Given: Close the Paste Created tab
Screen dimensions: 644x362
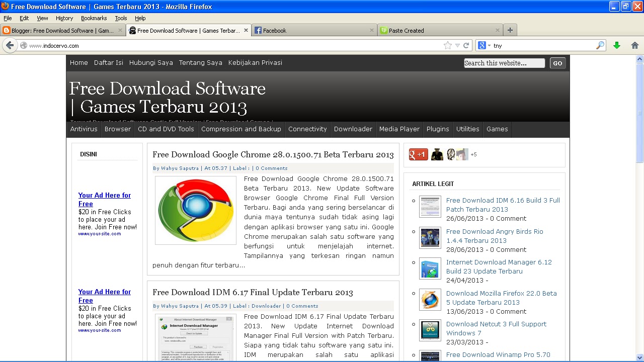Looking at the screenshot, I should click(x=498, y=30).
